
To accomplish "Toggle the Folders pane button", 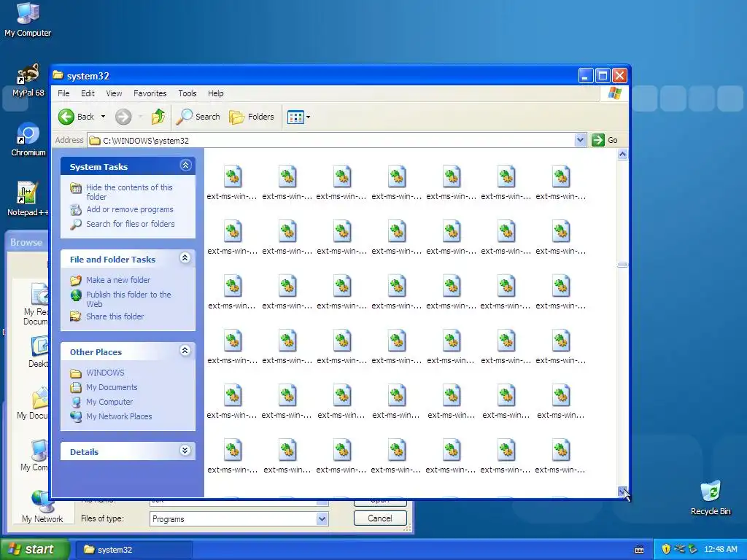I will [252, 117].
